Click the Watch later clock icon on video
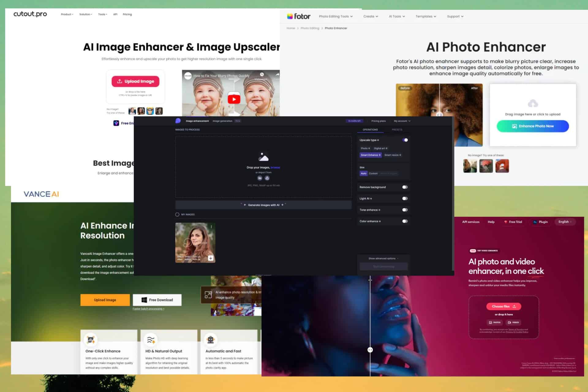 coord(262,74)
